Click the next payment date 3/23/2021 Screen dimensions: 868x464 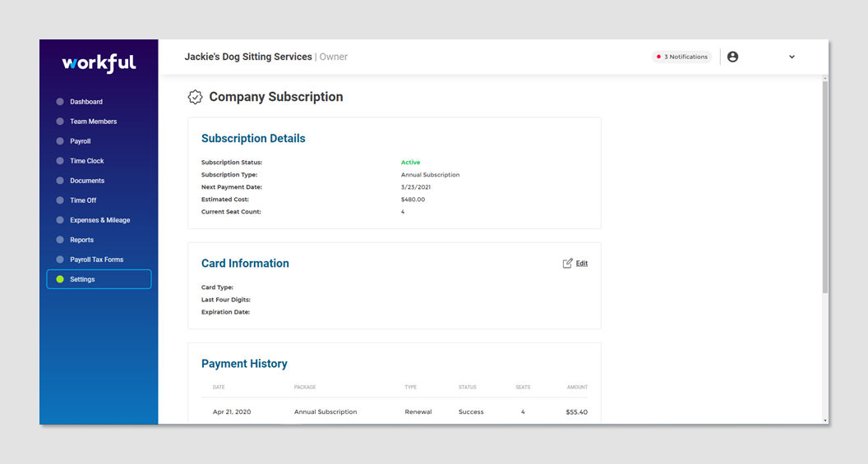[416, 187]
